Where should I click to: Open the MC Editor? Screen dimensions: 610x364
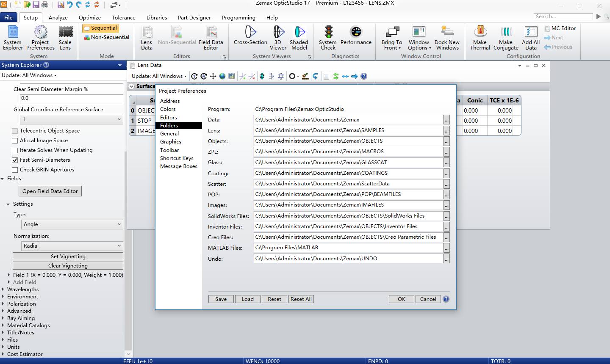pyautogui.click(x=560, y=28)
